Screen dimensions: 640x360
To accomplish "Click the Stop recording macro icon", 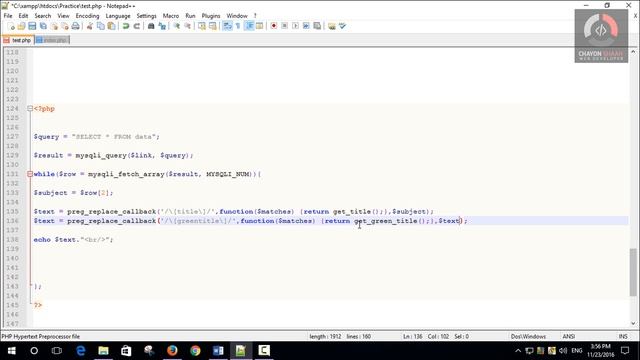I will tap(284, 26).
